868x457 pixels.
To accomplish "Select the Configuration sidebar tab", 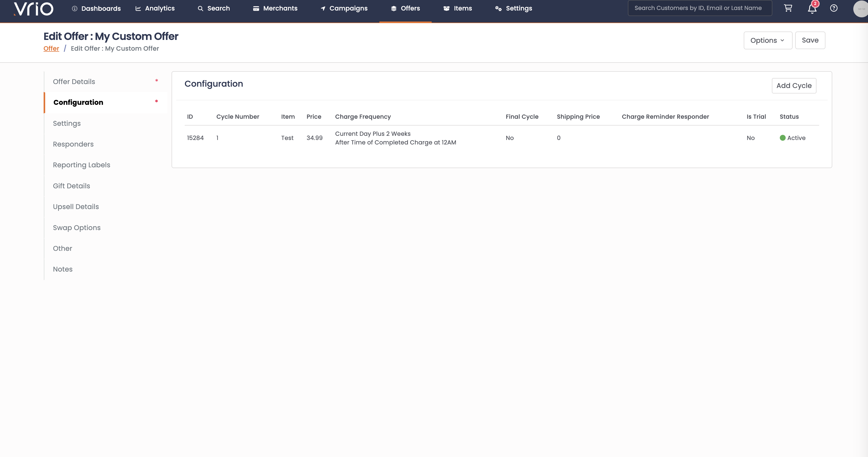I will 105,102.
